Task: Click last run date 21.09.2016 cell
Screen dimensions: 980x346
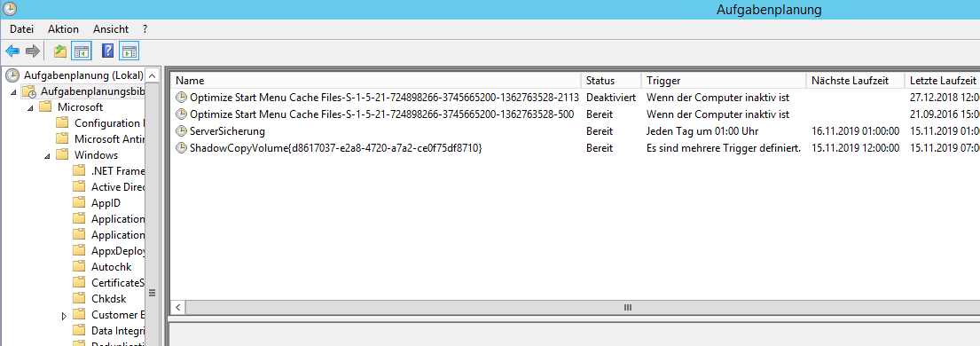Action: [x=945, y=114]
